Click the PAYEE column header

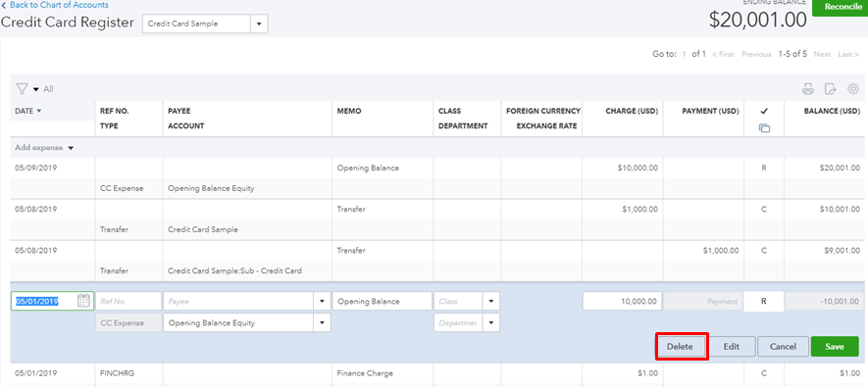[x=179, y=111]
